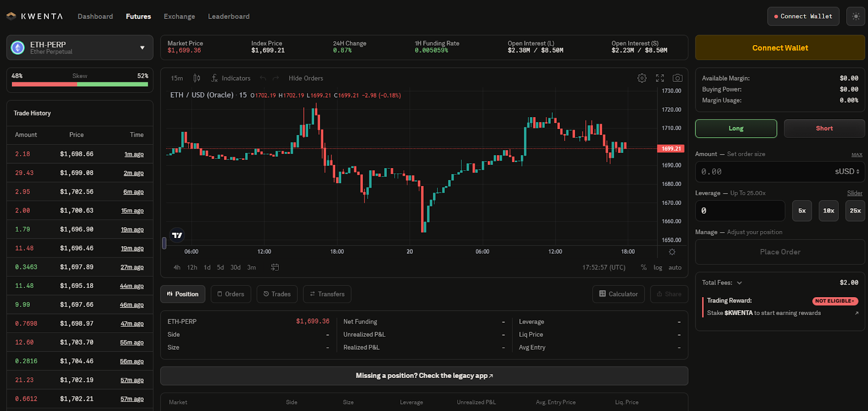
Task: Click the chart timezone clock 17:52:57 (UTC)
Action: 604,267
